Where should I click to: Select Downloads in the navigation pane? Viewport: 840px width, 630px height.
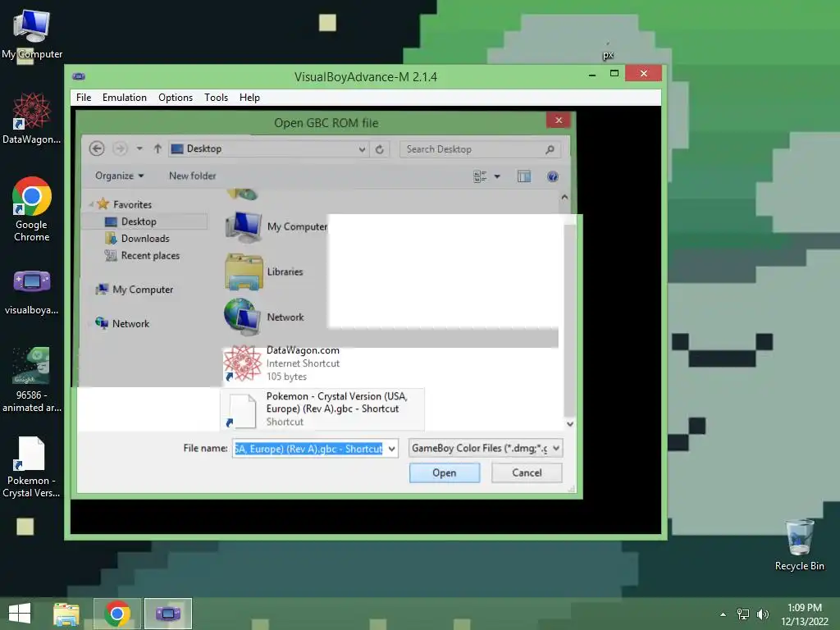point(144,239)
